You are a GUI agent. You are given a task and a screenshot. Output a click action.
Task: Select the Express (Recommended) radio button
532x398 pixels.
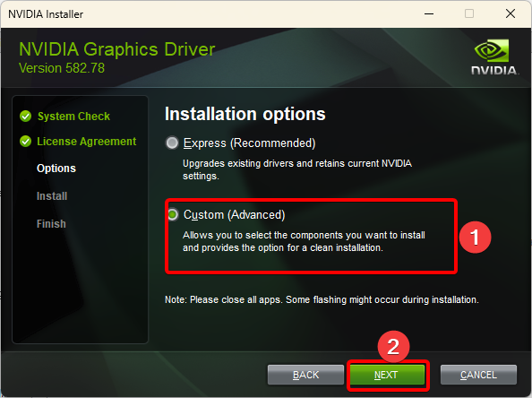click(x=172, y=143)
